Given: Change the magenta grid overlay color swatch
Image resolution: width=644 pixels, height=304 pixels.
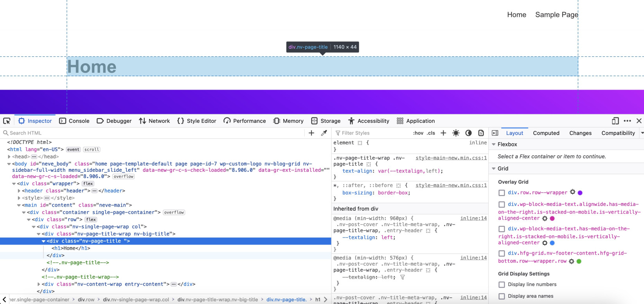Looking at the screenshot, I should click(552, 218).
